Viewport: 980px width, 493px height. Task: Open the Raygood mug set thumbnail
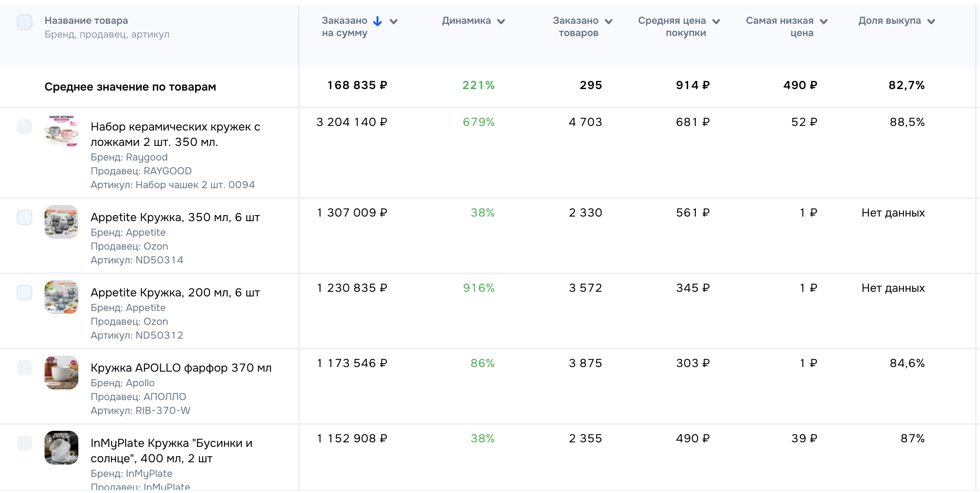click(61, 131)
